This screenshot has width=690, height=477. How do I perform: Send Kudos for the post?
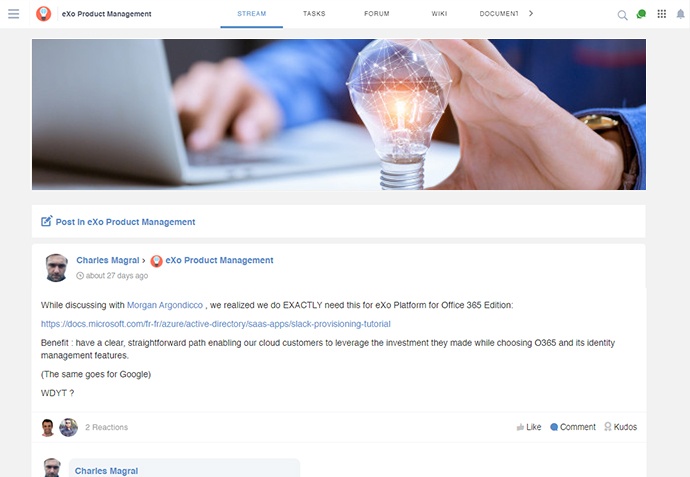620,427
